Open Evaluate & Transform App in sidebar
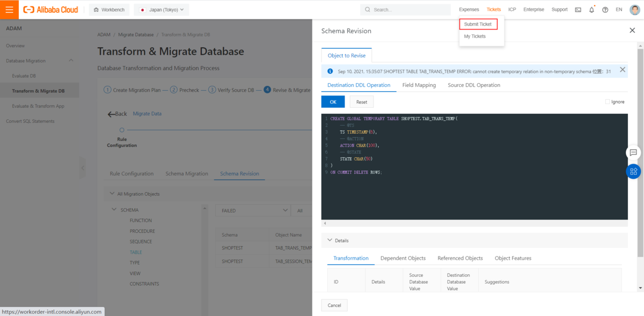The image size is (644, 316). [38, 106]
